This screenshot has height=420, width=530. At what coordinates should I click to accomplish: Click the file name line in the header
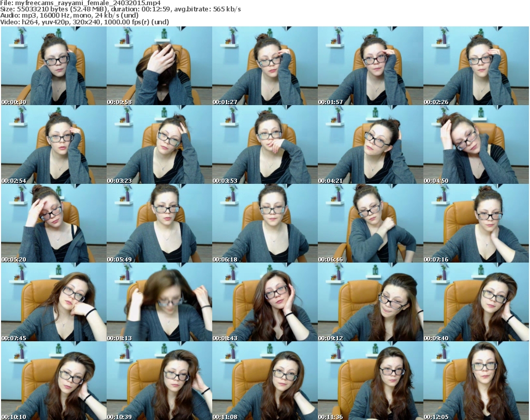[80, 3]
